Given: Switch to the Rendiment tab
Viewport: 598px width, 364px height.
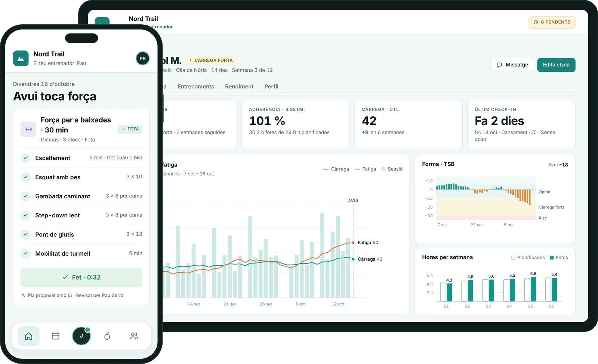Looking at the screenshot, I should coord(239,86).
